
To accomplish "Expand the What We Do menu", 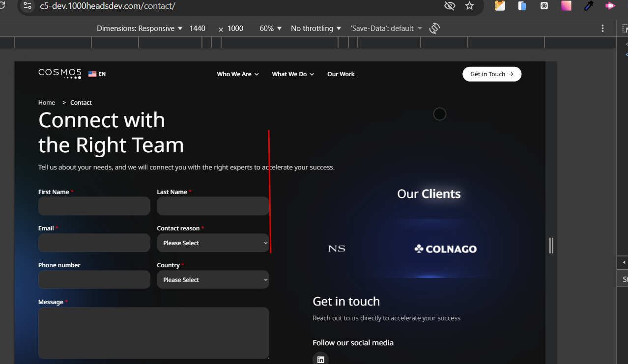I will [293, 74].
